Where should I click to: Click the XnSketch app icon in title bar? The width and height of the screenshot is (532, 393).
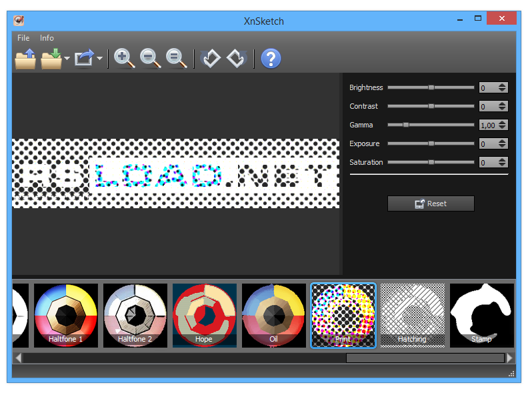coord(19,21)
